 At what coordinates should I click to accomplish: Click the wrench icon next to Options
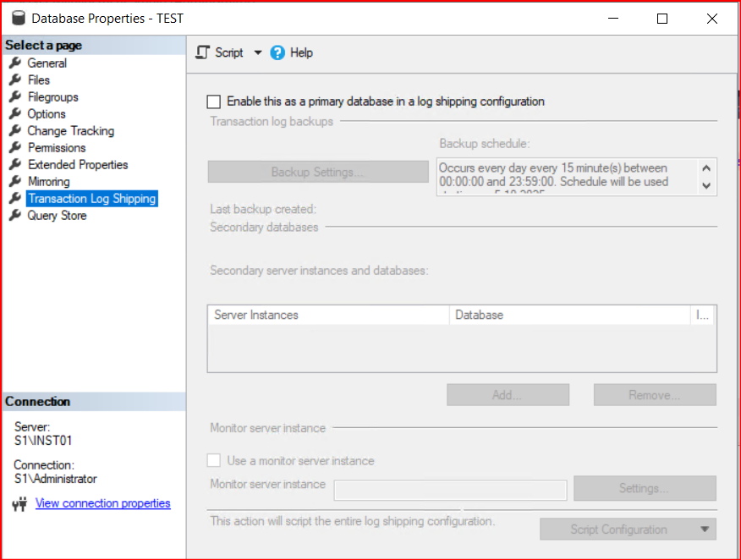(14, 113)
